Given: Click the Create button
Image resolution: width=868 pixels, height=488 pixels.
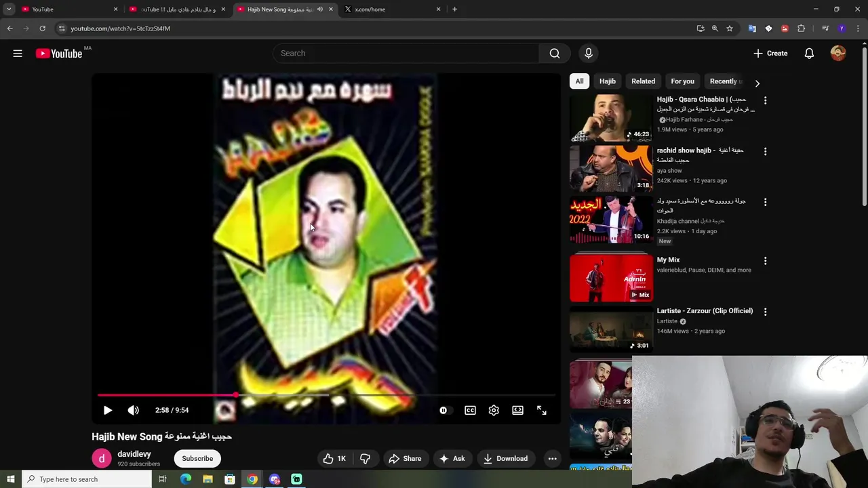Looking at the screenshot, I should click(x=770, y=54).
